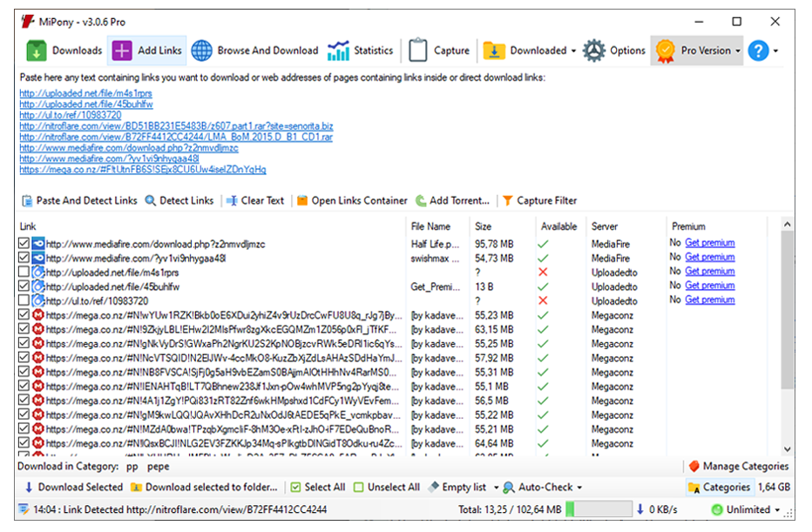Click the 0 KB/s download speed indicator
This screenshot has width=812, height=532.
(x=657, y=509)
